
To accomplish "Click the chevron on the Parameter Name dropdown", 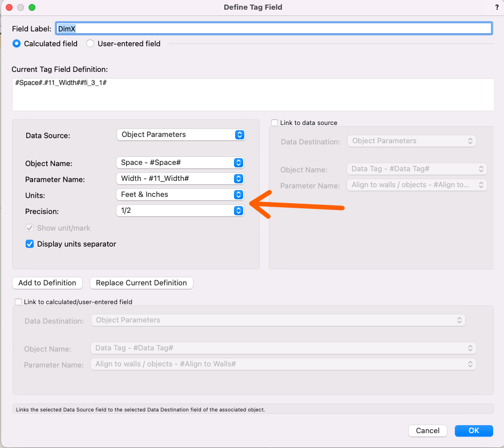I will coord(239,178).
